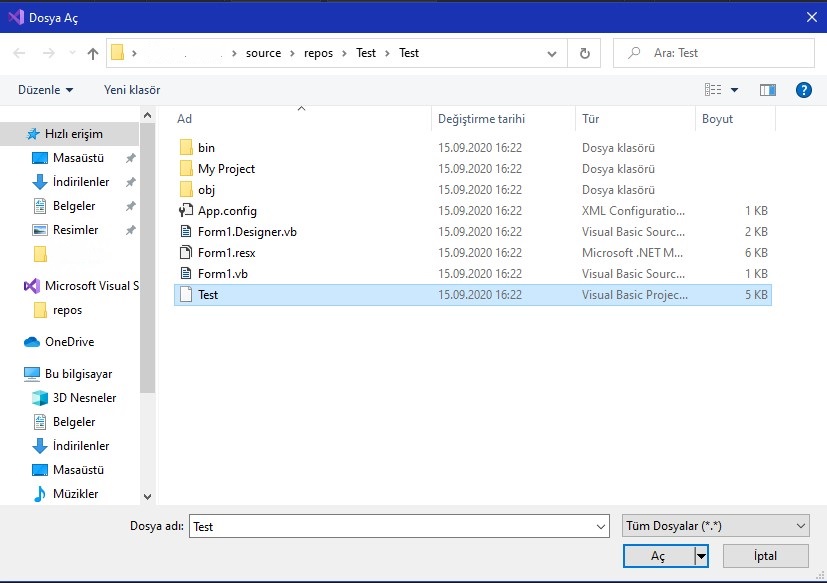
Task: Open Aç button split dropdown arrow
Action: point(701,556)
